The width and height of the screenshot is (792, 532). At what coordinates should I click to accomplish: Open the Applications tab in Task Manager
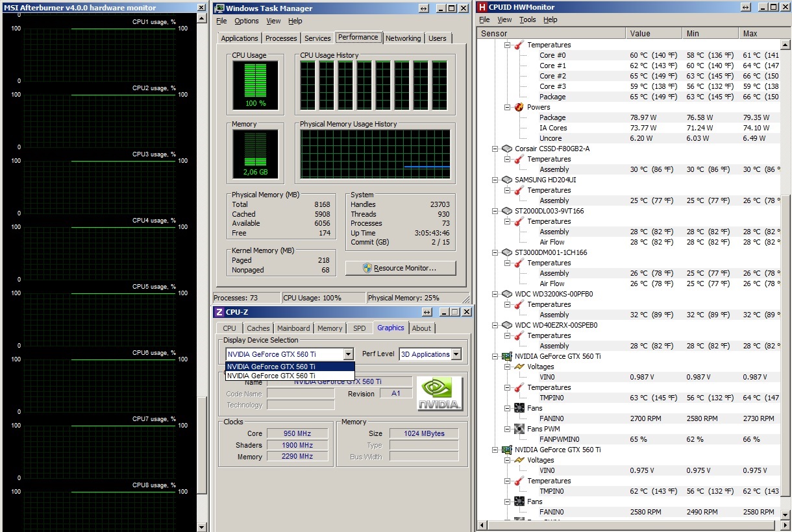click(x=240, y=38)
